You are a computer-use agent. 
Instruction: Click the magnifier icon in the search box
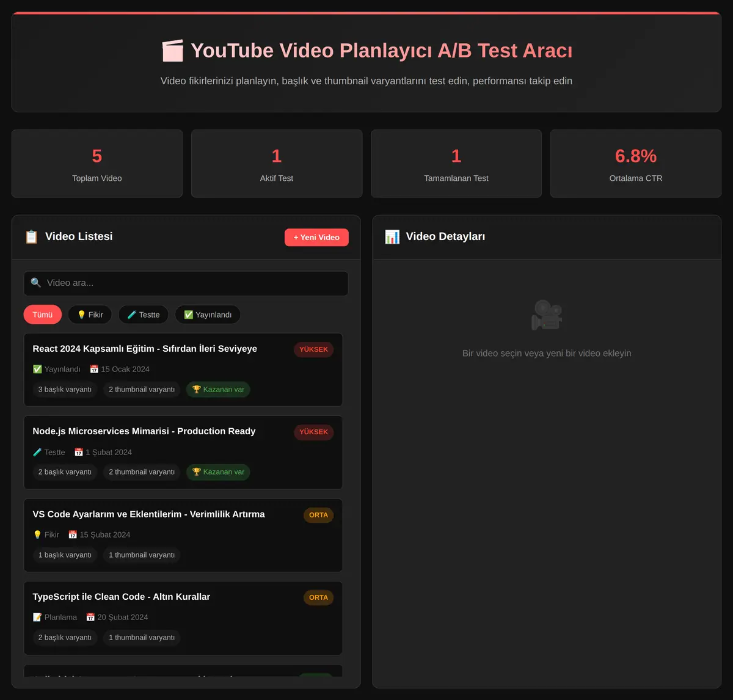(36, 283)
